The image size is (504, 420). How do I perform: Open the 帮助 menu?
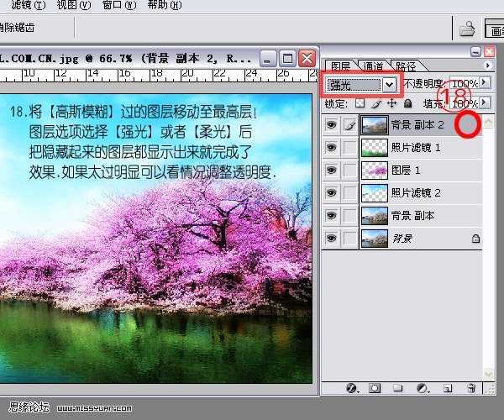click(x=165, y=5)
